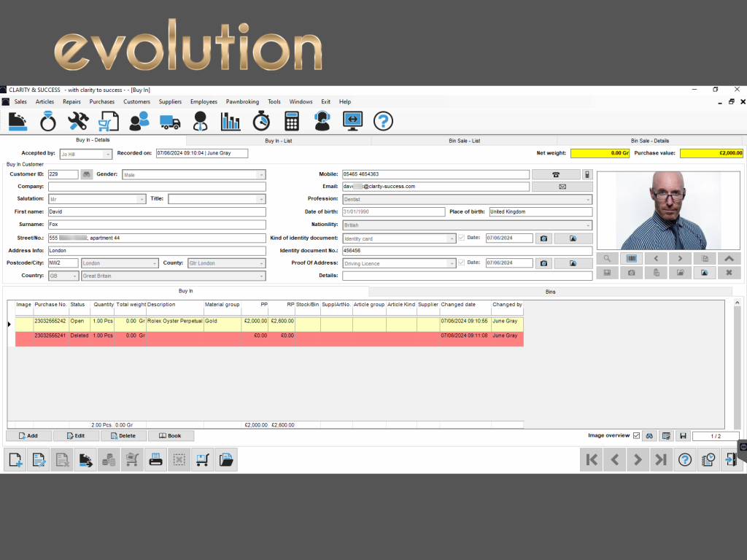This screenshot has width=747, height=560.
Task: Jump to first record navigation button
Action: 591,460
